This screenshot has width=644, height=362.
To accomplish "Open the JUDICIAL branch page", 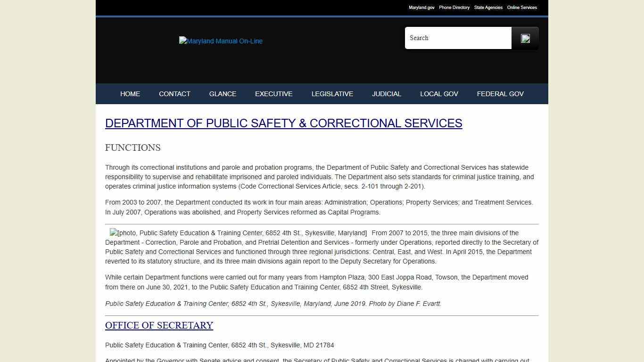I will 387,94.
